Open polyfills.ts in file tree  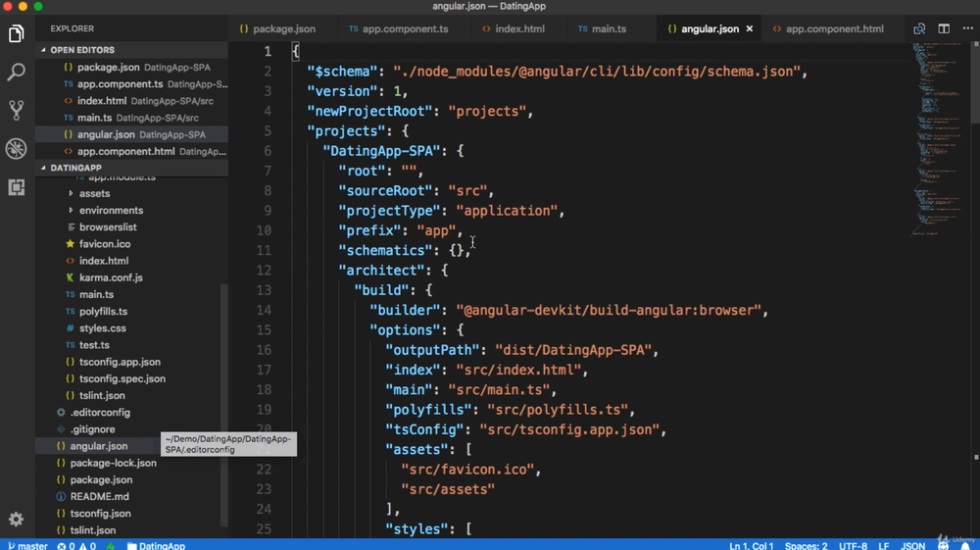click(x=103, y=312)
